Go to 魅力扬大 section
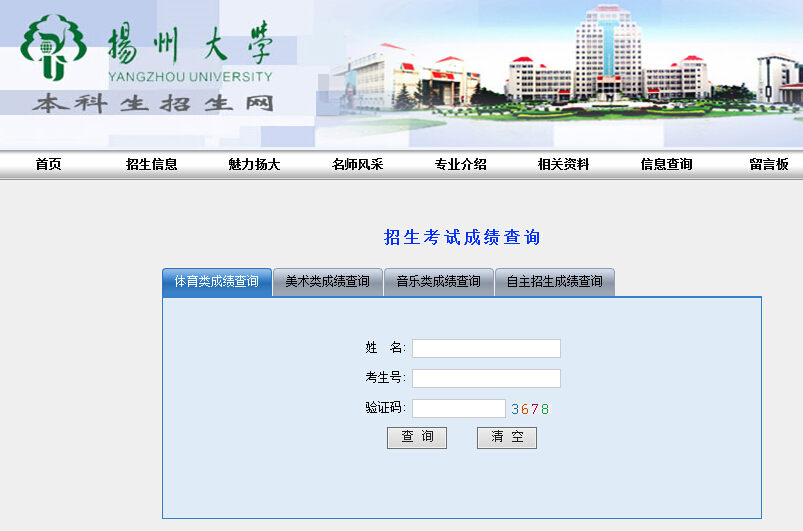803x531 pixels. pyautogui.click(x=255, y=164)
